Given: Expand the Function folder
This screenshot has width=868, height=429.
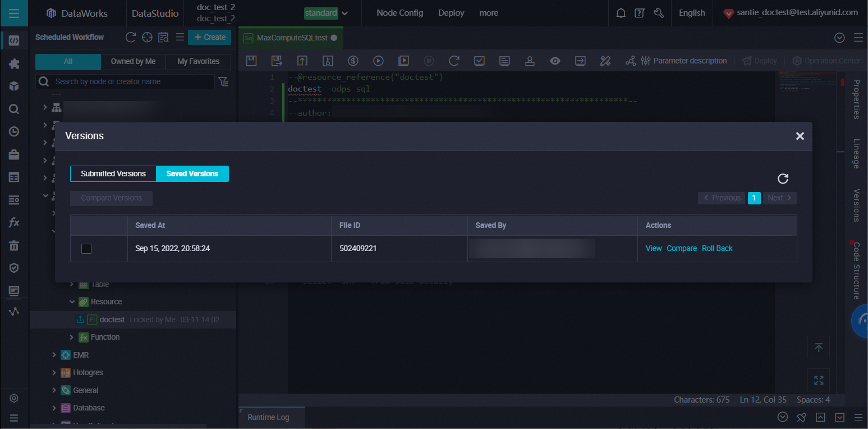Looking at the screenshot, I should coord(72,337).
